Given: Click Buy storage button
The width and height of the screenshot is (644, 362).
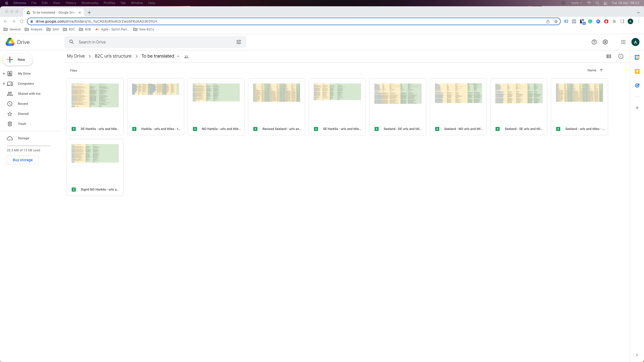Looking at the screenshot, I should 23,160.
